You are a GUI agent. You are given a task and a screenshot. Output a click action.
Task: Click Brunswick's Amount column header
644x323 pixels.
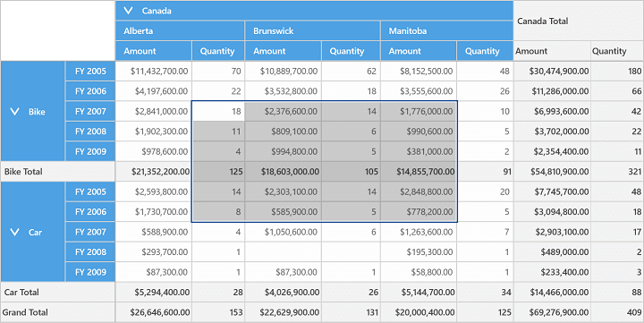point(284,51)
